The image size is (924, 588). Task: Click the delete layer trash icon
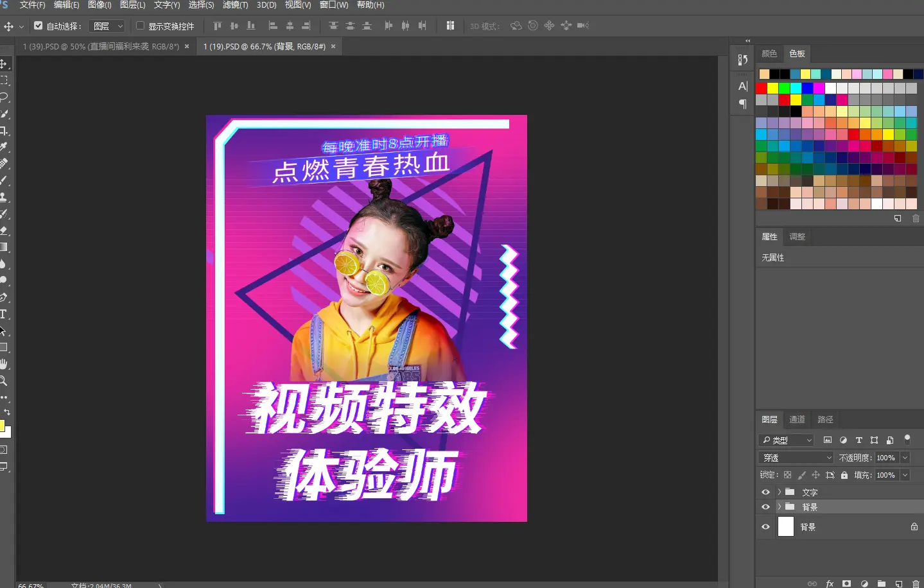coord(916,584)
